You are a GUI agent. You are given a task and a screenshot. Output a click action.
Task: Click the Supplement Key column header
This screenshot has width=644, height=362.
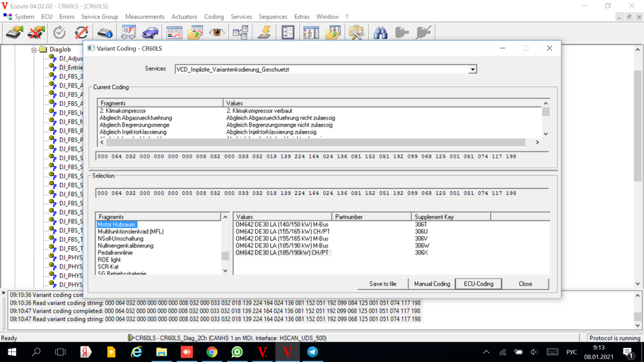coord(451,216)
